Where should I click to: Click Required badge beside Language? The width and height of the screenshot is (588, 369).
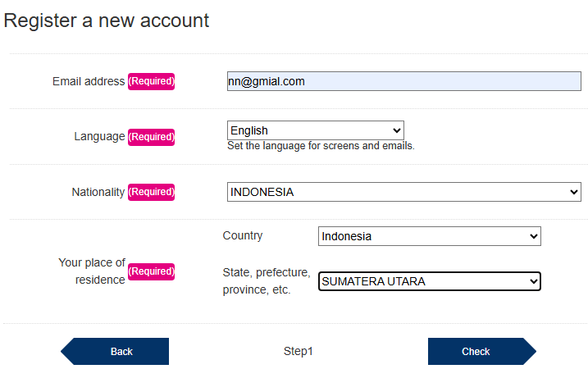click(x=152, y=136)
